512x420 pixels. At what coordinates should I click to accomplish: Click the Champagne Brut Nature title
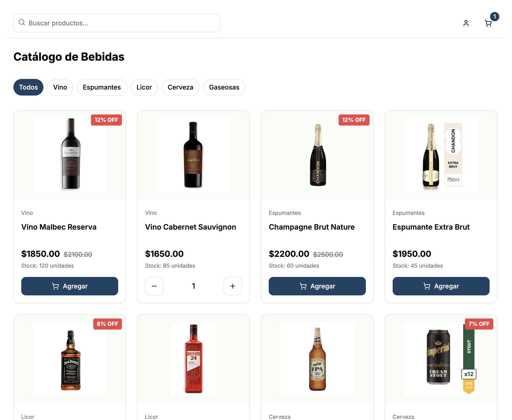click(311, 227)
